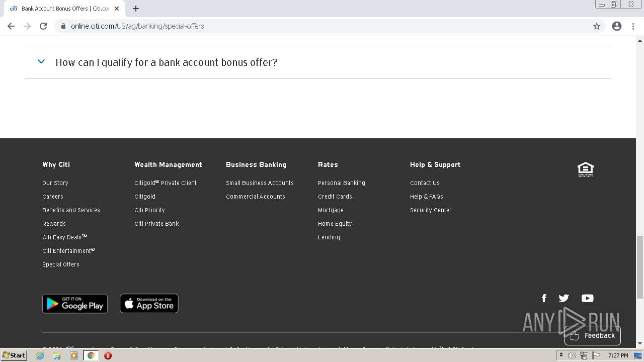The image size is (644, 362).
Task: Open Small Business Accounts link
Action: [x=260, y=183]
